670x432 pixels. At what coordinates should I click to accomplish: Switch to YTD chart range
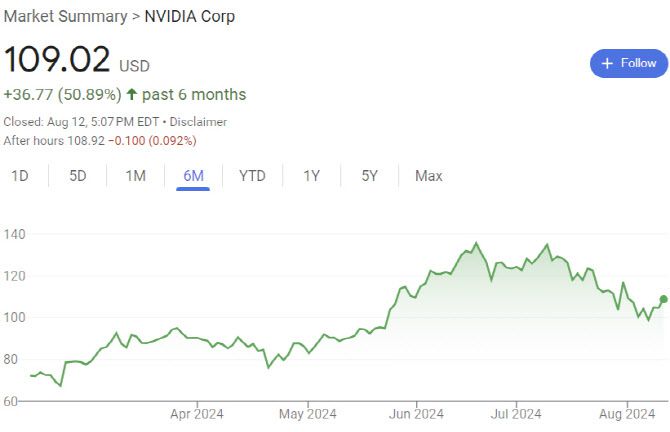[x=252, y=176]
